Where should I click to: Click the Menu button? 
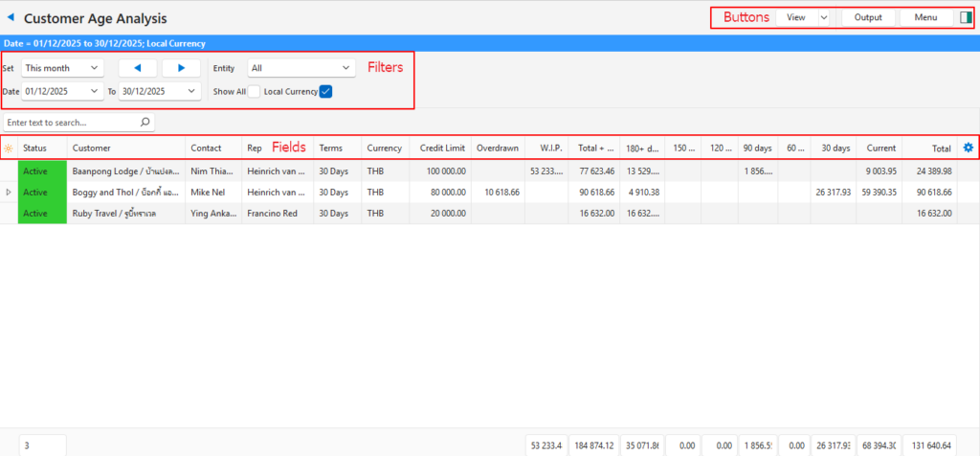(925, 17)
